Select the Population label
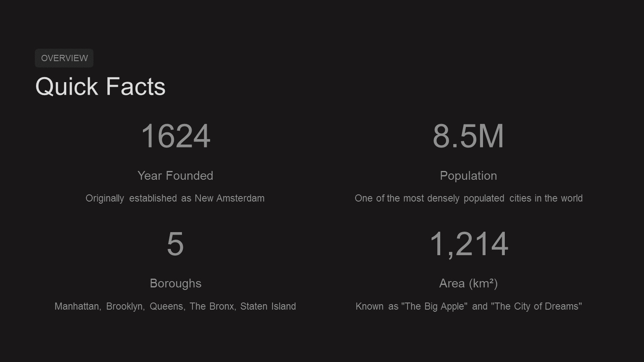644x362 pixels. point(468,176)
